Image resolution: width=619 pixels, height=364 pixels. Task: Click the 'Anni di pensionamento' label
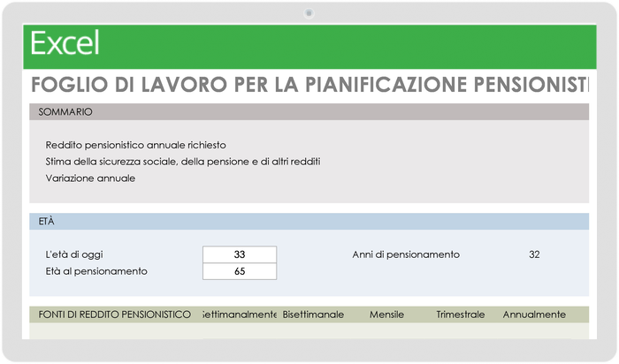coord(406,254)
